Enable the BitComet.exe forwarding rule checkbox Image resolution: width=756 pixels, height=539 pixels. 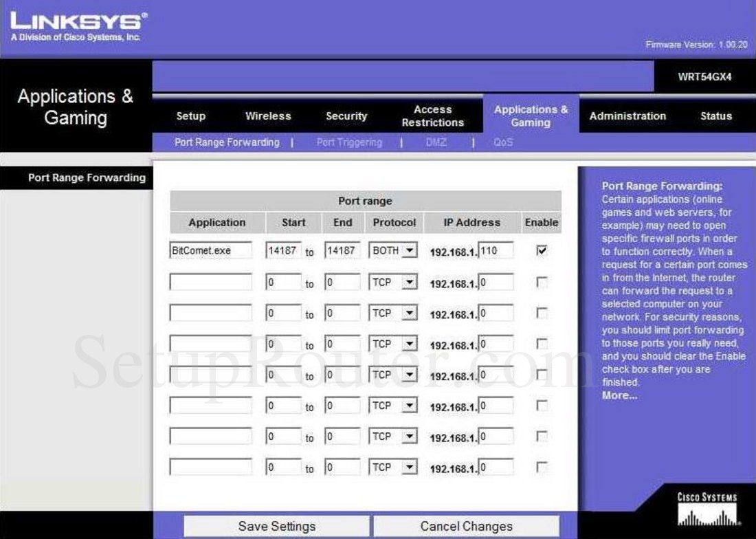click(542, 252)
